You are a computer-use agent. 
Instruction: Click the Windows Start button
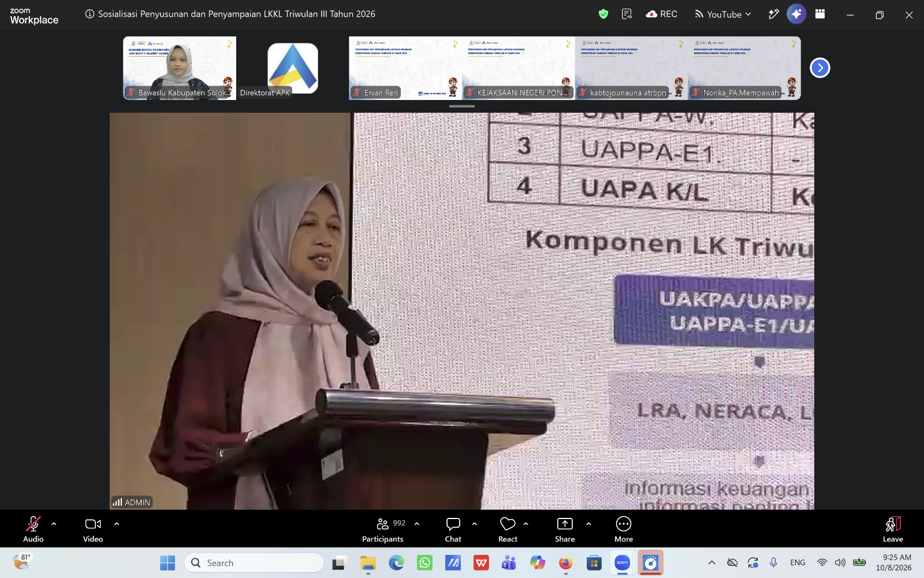[x=167, y=563]
